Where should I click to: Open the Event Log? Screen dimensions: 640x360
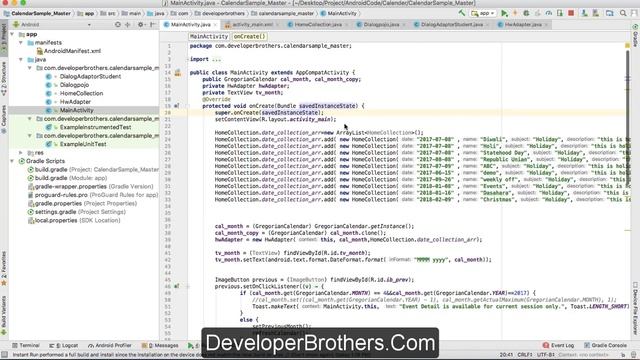[558, 345]
